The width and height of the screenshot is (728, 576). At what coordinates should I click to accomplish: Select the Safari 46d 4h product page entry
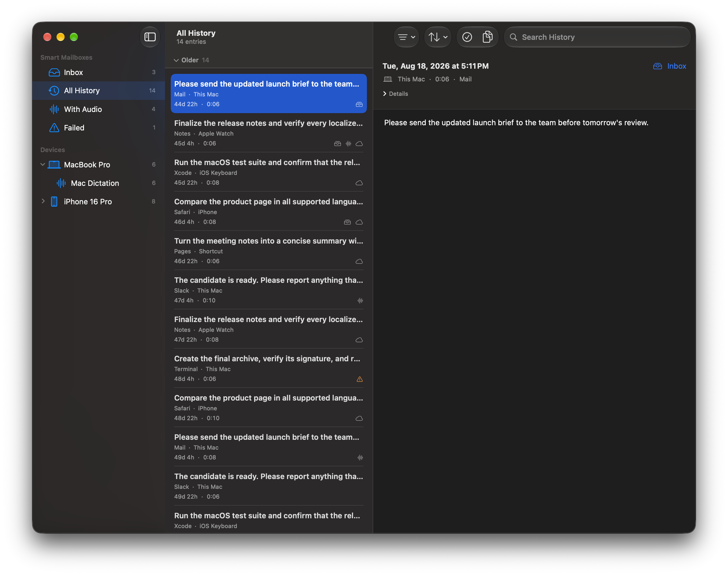(268, 212)
